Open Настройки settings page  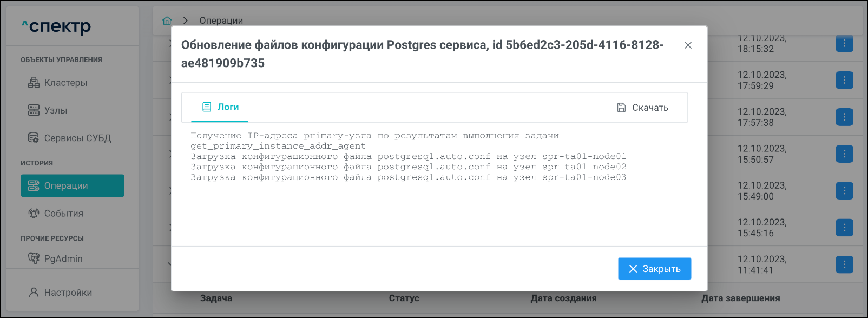coord(68,293)
